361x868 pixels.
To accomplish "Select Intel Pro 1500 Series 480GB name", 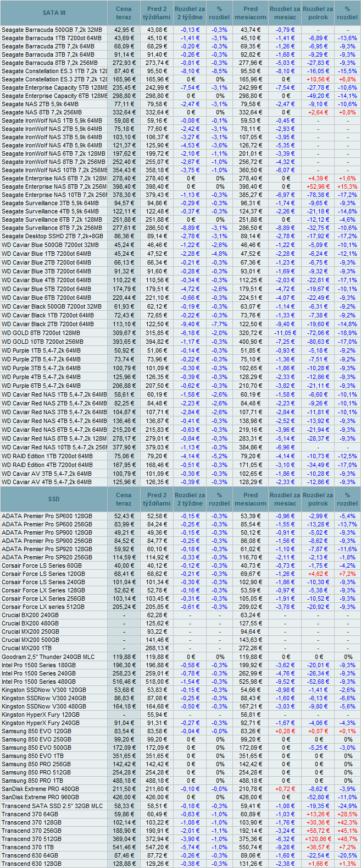I will pyautogui.click(x=39, y=682).
